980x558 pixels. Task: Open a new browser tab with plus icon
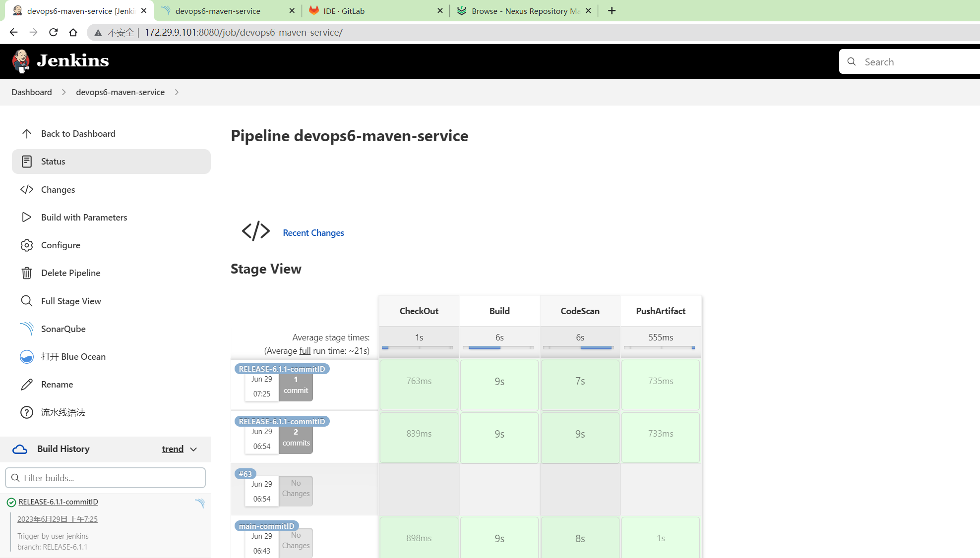coord(612,11)
